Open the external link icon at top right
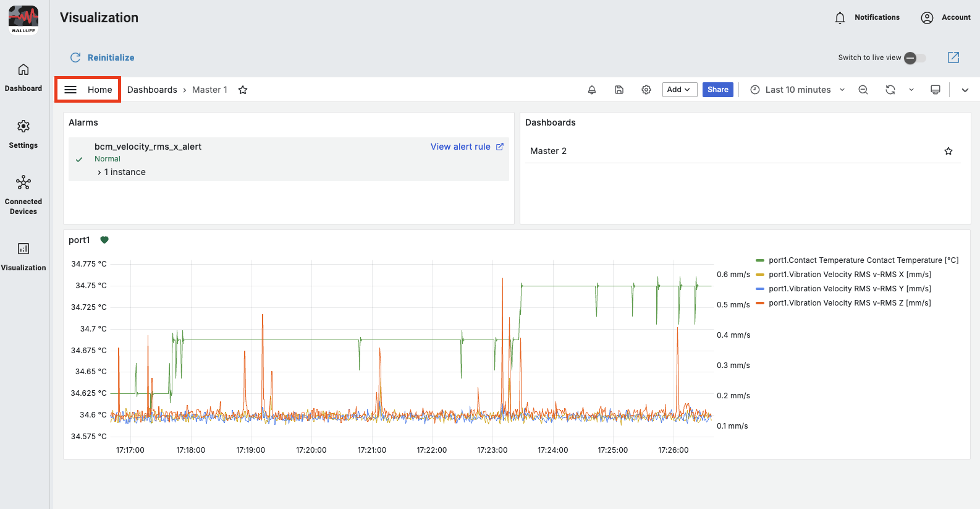 click(953, 58)
